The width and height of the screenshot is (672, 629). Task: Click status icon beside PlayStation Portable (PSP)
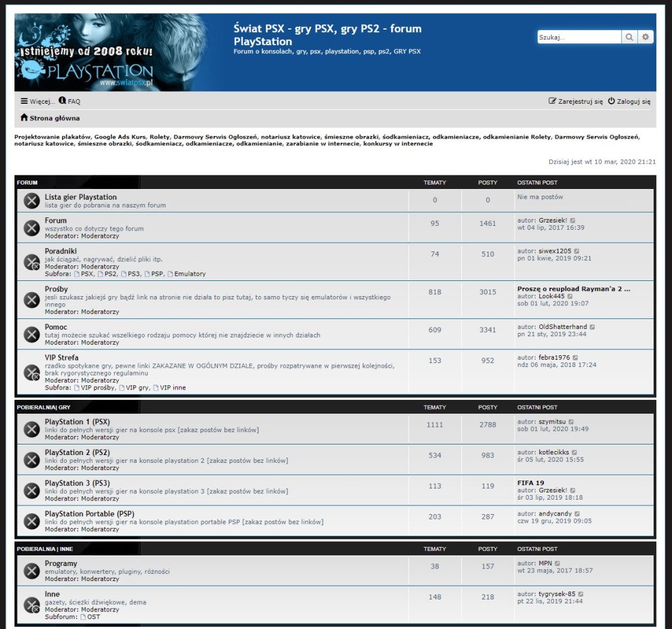tap(31, 521)
